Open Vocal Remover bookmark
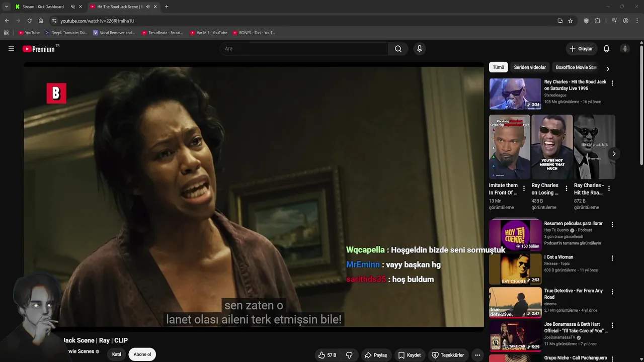This screenshot has height=362, width=644. pyautogui.click(x=114, y=33)
